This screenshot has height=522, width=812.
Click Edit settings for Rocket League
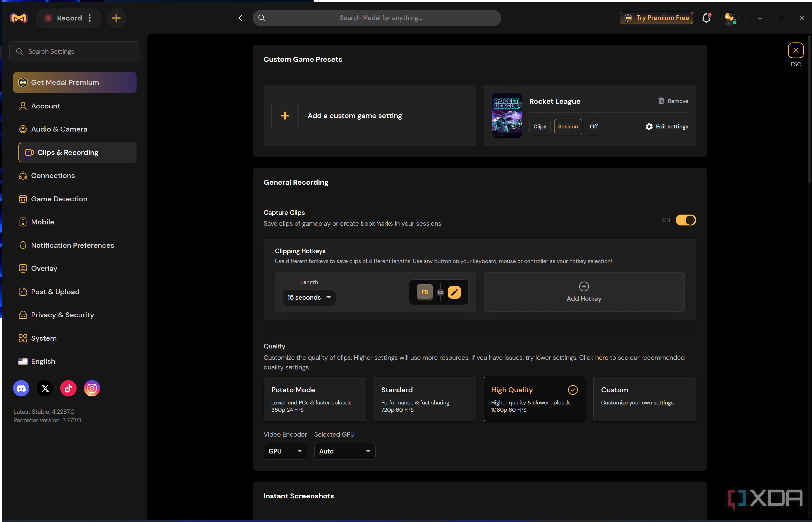pos(667,126)
